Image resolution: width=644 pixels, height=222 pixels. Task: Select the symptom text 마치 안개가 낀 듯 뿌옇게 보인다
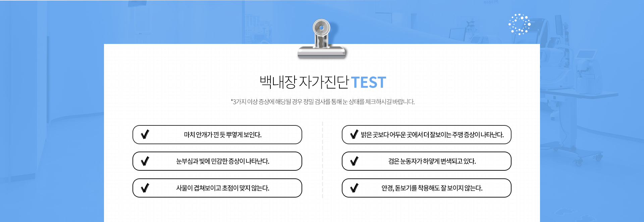pos(223,135)
